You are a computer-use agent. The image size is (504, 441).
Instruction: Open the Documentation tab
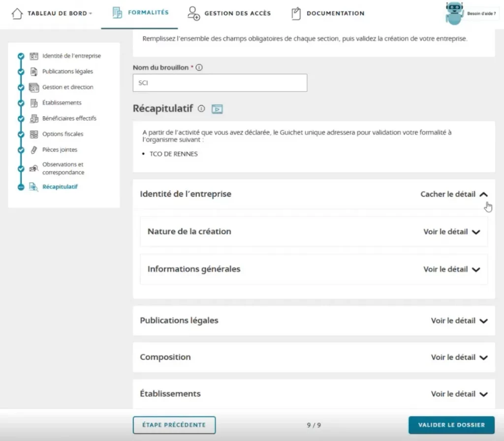(x=327, y=13)
